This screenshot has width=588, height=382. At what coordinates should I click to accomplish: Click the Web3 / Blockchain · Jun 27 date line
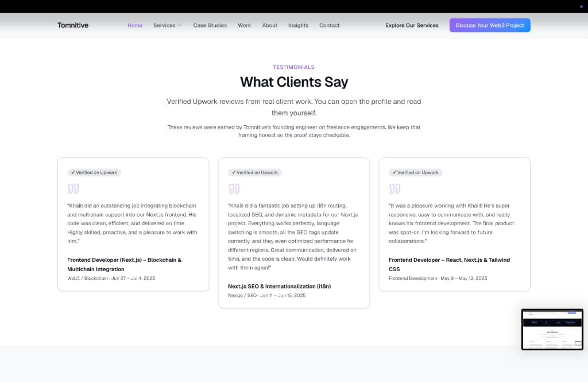111,279
